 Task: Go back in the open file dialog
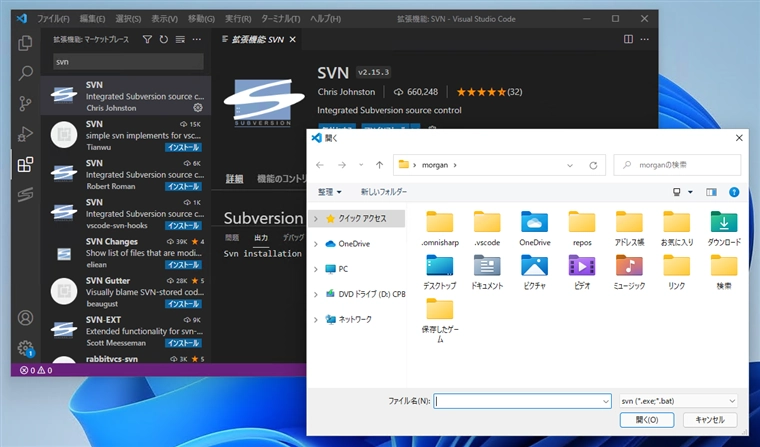click(x=320, y=165)
